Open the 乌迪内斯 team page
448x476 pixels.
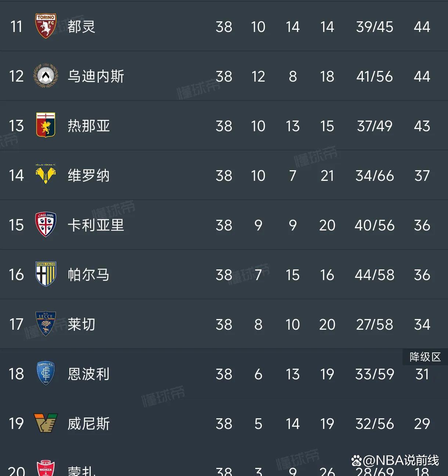(x=95, y=76)
